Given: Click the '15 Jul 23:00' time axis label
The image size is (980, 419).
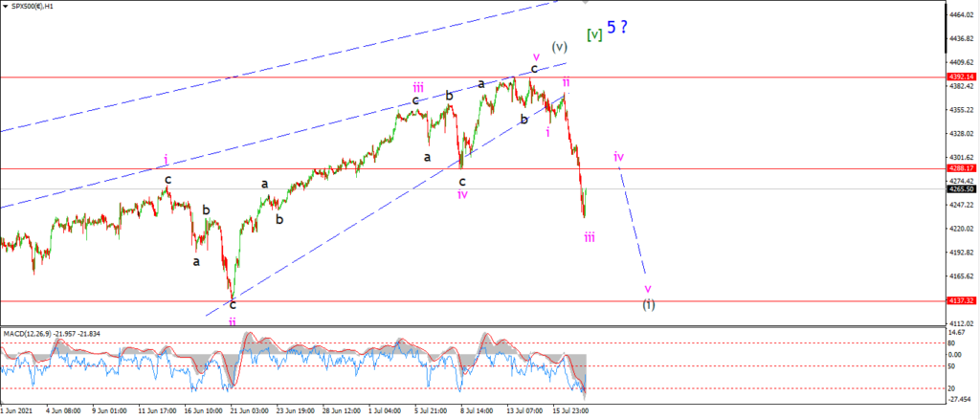Looking at the screenshot, I should coord(568,411).
